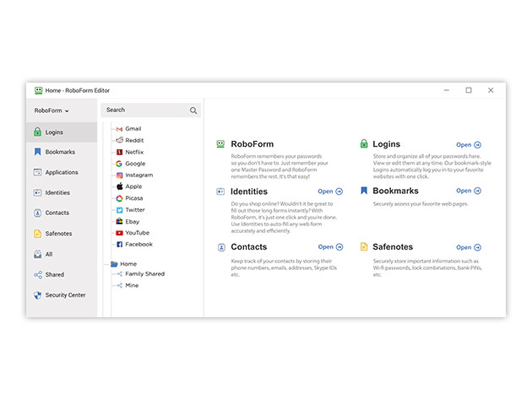Click the blue bookmark sidebar icon
The height and width of the screenshot is (399, 532).
click(38, 152)
